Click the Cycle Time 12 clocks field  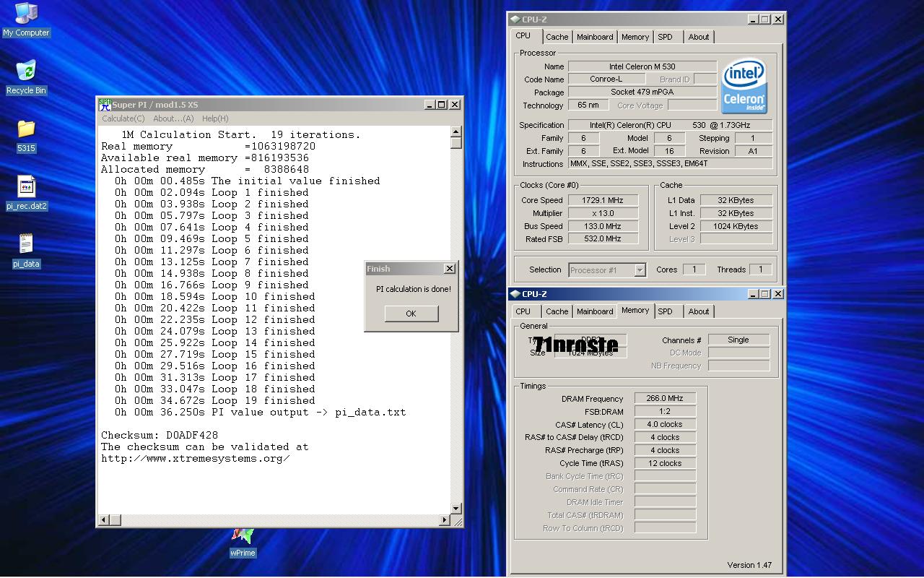665,463
